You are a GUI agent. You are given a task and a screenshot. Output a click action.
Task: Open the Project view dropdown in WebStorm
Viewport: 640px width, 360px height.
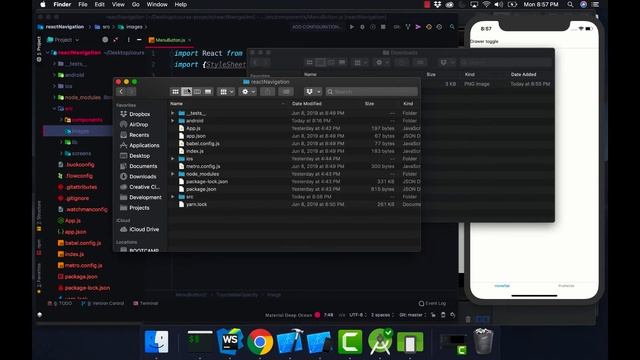[63, 40]
